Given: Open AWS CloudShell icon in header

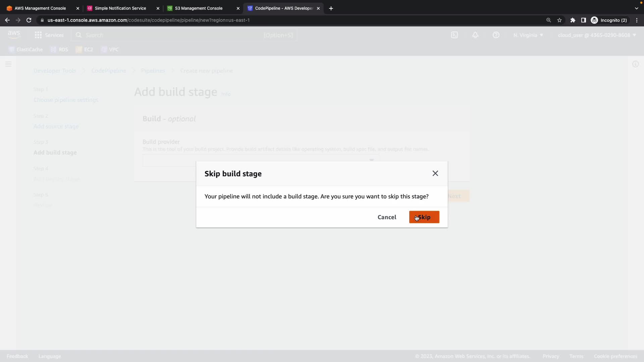Looking at the screenshot, I should [x=454, y=35].
